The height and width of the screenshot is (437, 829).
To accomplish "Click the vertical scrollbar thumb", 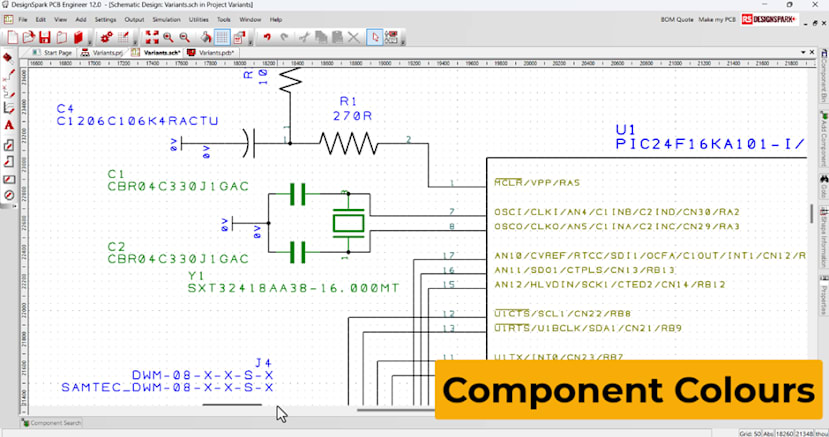I will (x=811, y=213).
